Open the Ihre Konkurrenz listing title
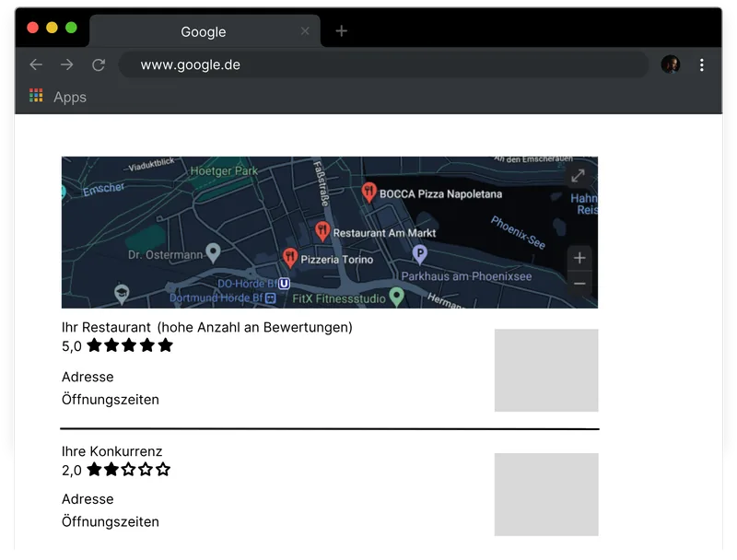The height and width of the screenshot is (560, 737). 111,451
